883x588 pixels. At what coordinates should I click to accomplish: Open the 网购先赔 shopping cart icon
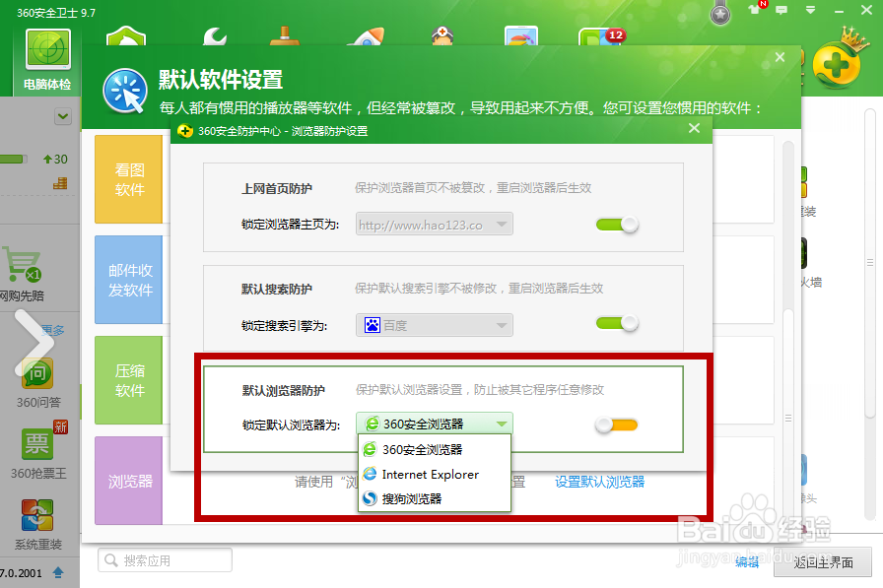tap(22, 264)
